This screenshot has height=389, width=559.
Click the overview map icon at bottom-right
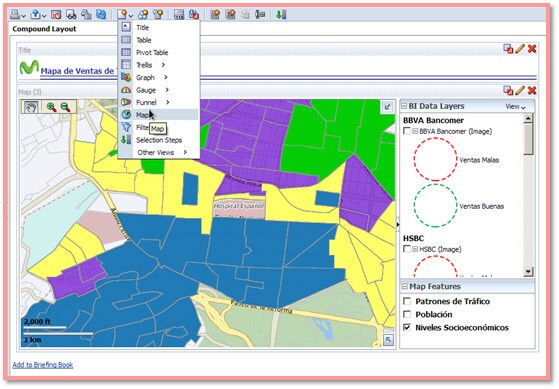pos(388,339)
